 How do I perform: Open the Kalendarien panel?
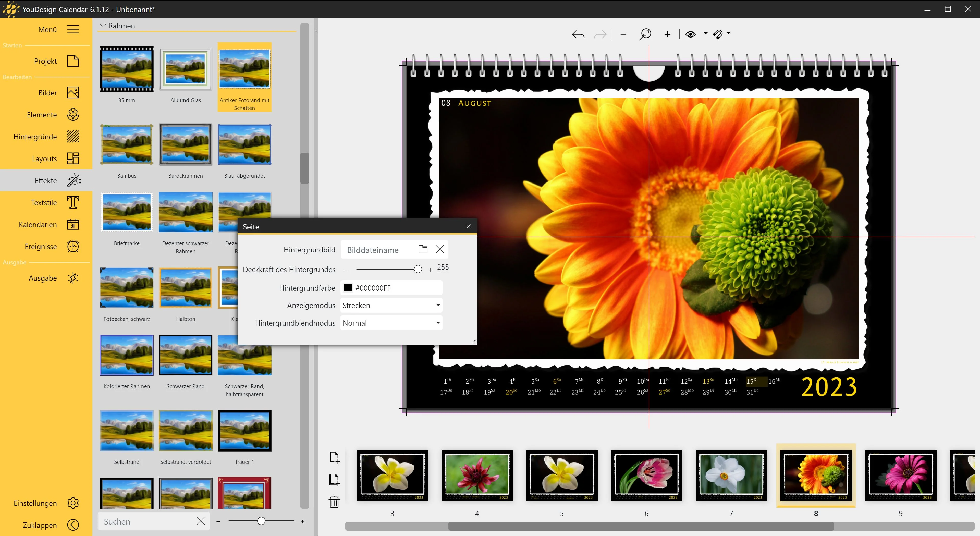[x=46, y=224]
